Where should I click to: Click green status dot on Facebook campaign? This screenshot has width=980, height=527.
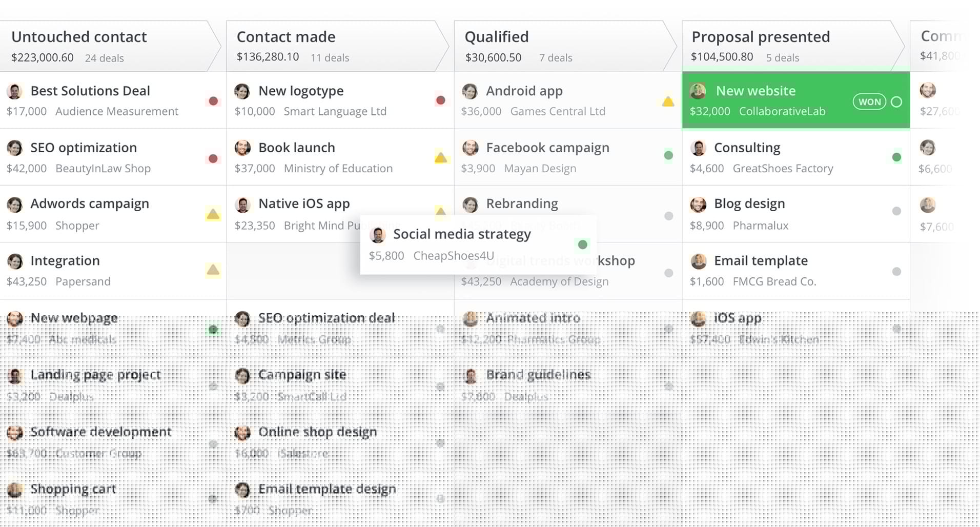pyautogui.click(x=668, y=155)
